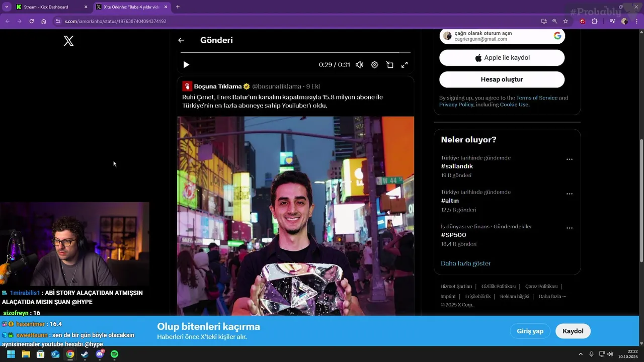Image resolution: width=644 pixels, height=362 pixels.
Task: Open the Chrome extensions puzzle menu
Action: 595,21
